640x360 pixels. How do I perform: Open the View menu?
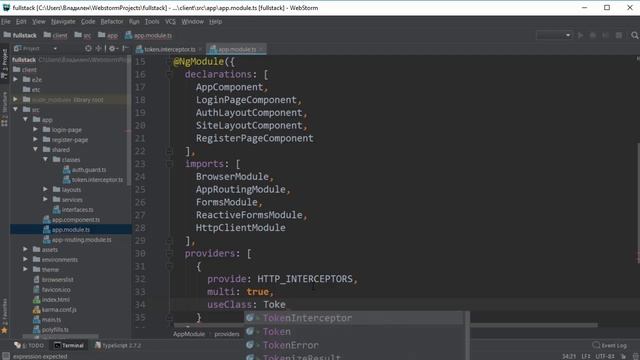(x=39, y=22)
